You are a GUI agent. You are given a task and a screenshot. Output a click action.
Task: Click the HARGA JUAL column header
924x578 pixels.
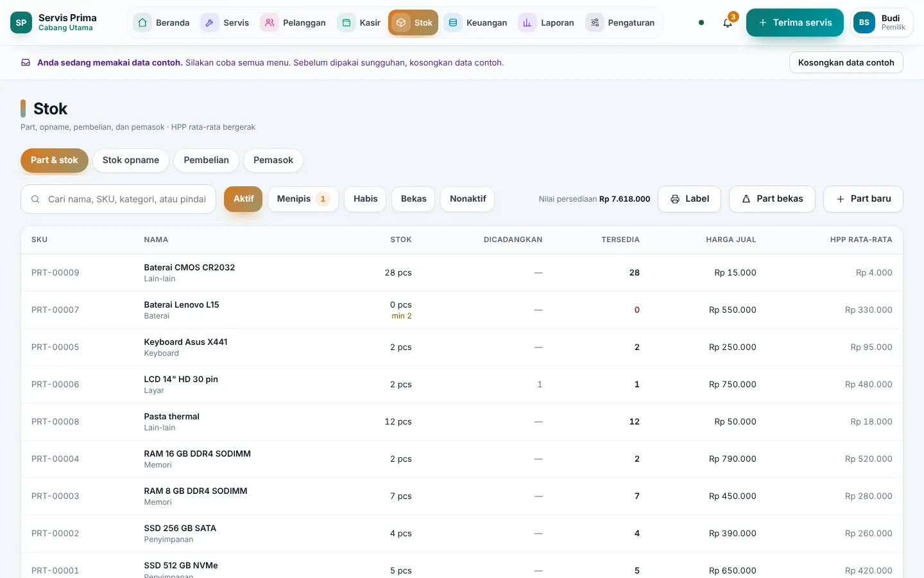pyautogui.click(x=731, y=240)
